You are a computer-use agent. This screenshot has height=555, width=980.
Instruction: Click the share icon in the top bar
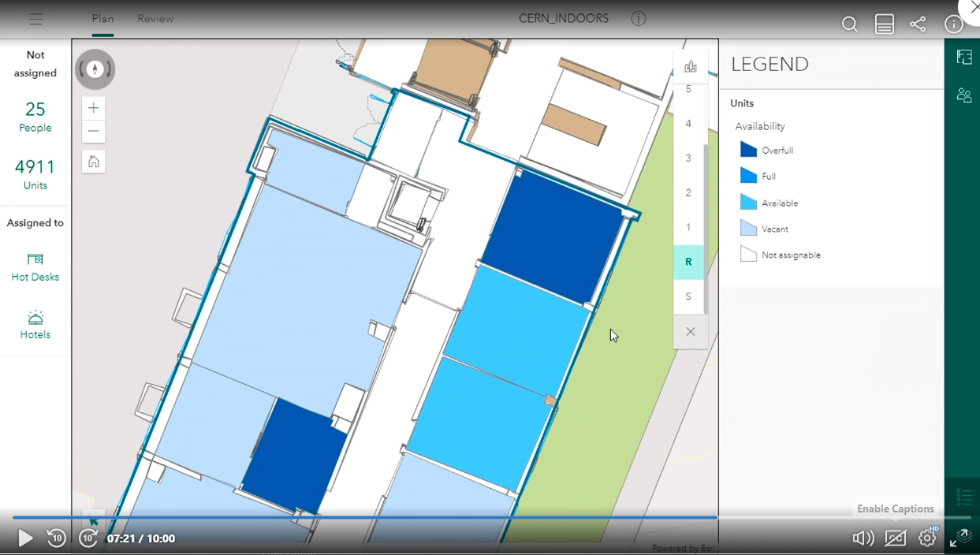[918, 24]
